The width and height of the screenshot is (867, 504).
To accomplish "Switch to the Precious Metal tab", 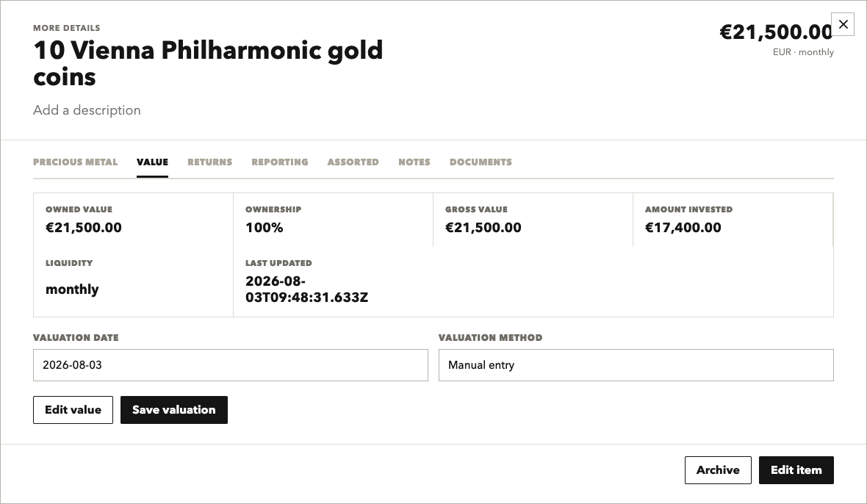I will click(x=75, y=162).
